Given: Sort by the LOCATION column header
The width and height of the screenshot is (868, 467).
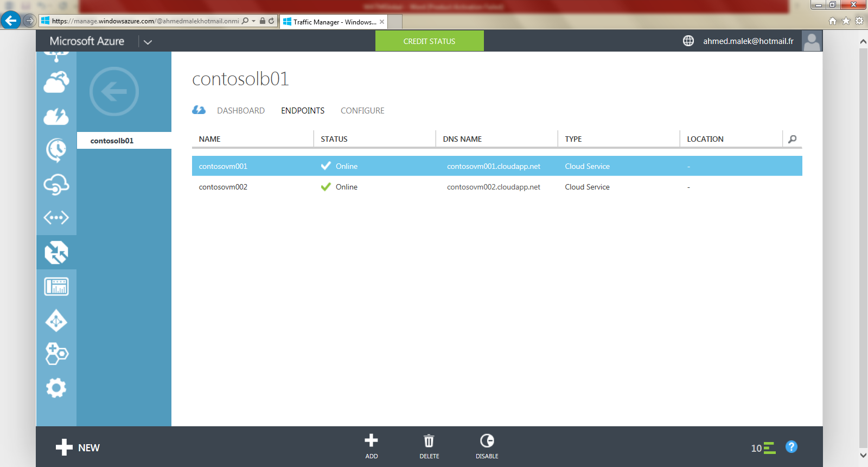Looking at the screenshot, I should [x=705, y=139].
